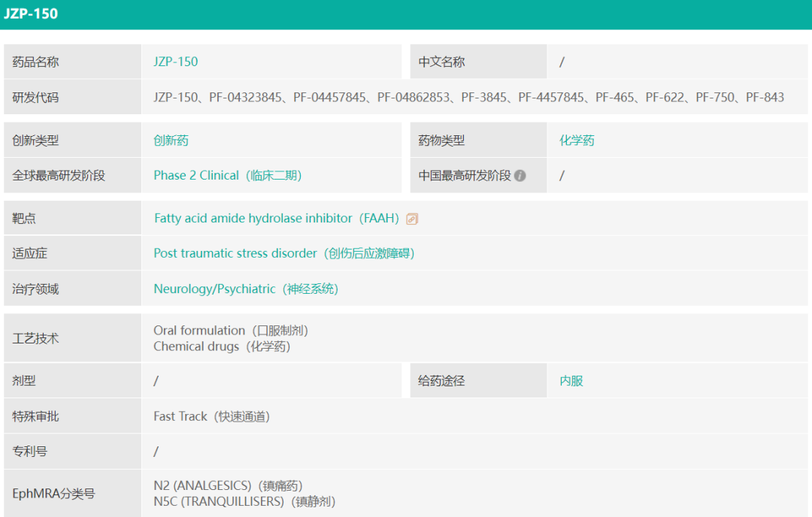Viewport: 812px width, 517px height.
Task: Open the JZP-150 drug name link
Action: [x=175, y=62]
